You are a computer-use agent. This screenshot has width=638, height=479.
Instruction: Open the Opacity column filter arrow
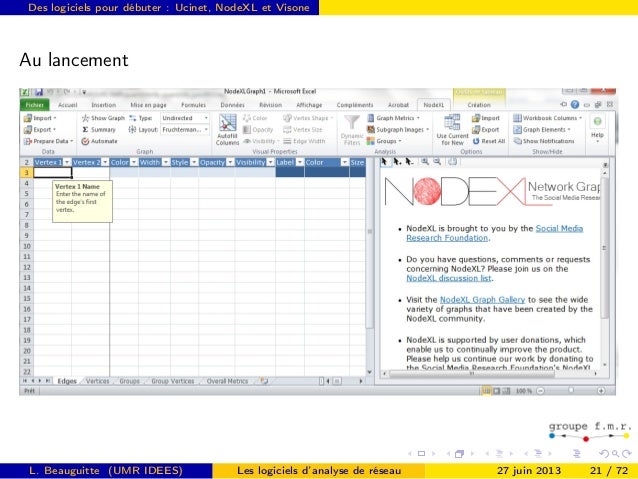230,162
